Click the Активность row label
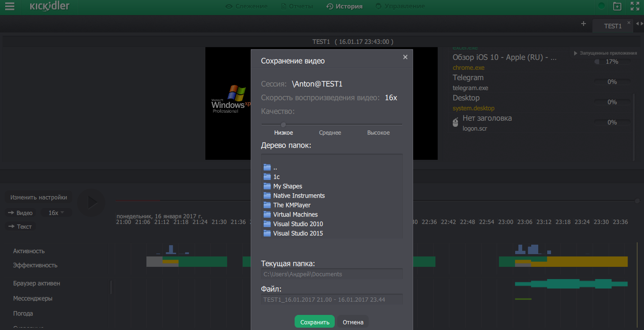Image resolution: width=644 pixels, height=330 pixels. [29, 251]
